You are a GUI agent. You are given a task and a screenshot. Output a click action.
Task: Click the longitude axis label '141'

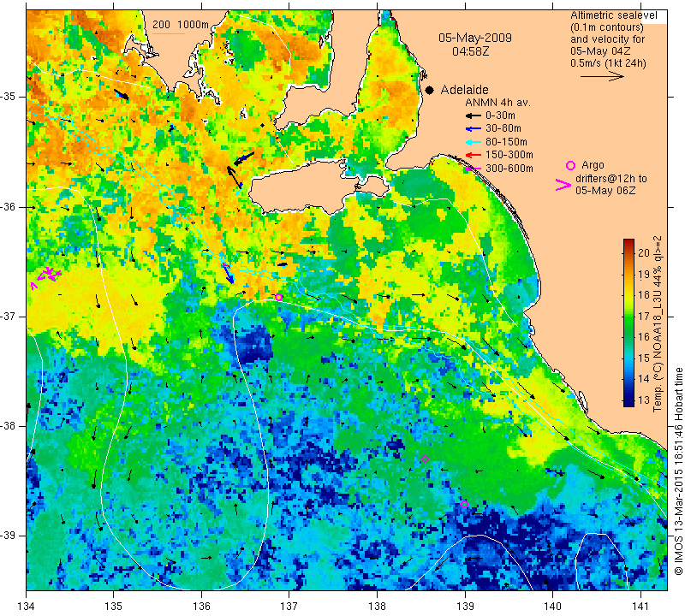[x=640, y=607]
